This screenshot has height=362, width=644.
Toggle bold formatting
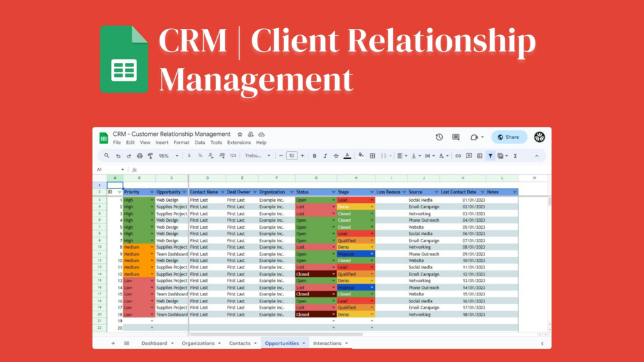315,156
